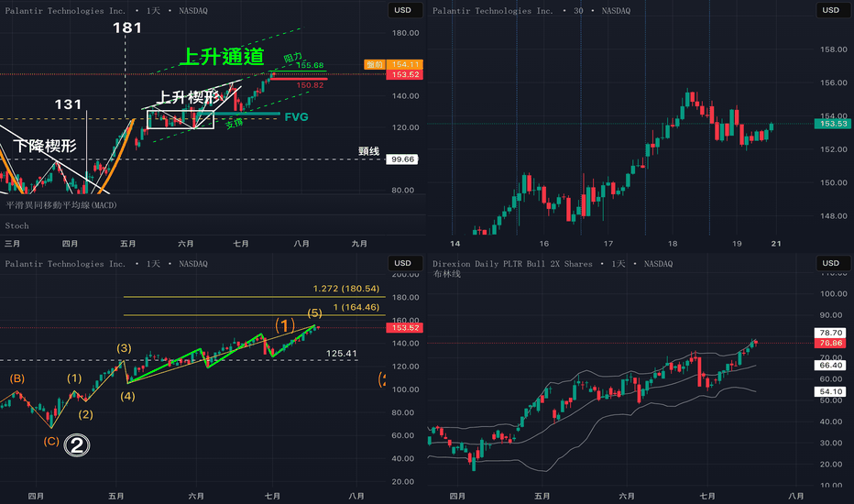This screenshot has width=854, height=504.
Task: Click the red 76.86 price label
Action: pyautogui.click(x=831, y=343)
